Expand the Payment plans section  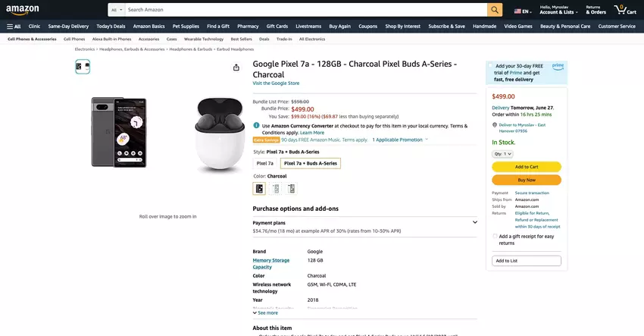click(475, 222)
